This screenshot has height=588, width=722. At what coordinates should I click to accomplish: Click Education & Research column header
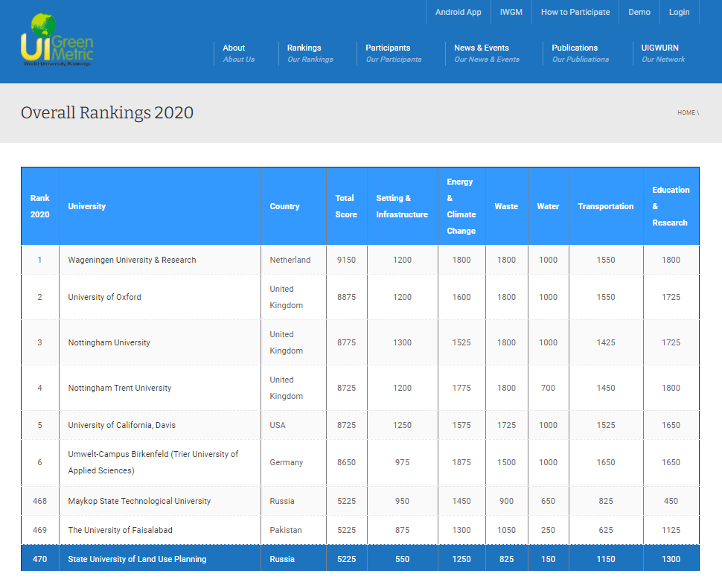(x=671, y=206)
